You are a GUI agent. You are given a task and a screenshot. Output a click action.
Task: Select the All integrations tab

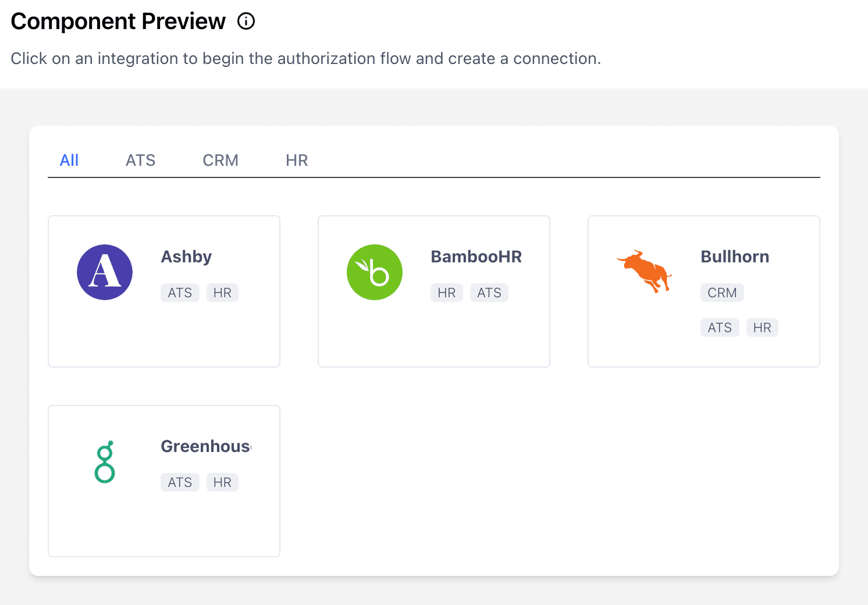[x=69, y=160]
